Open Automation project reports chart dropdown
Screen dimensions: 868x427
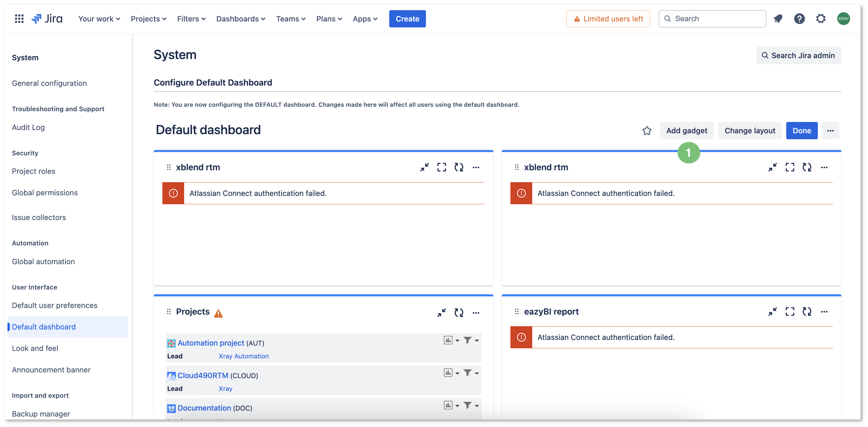(451, 340)
